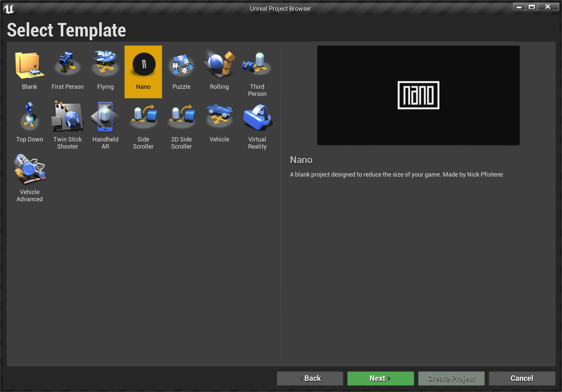Minimize the Unreal Project Browser window
The width and height of the screenshot is (562, 392).
(519, 7)
